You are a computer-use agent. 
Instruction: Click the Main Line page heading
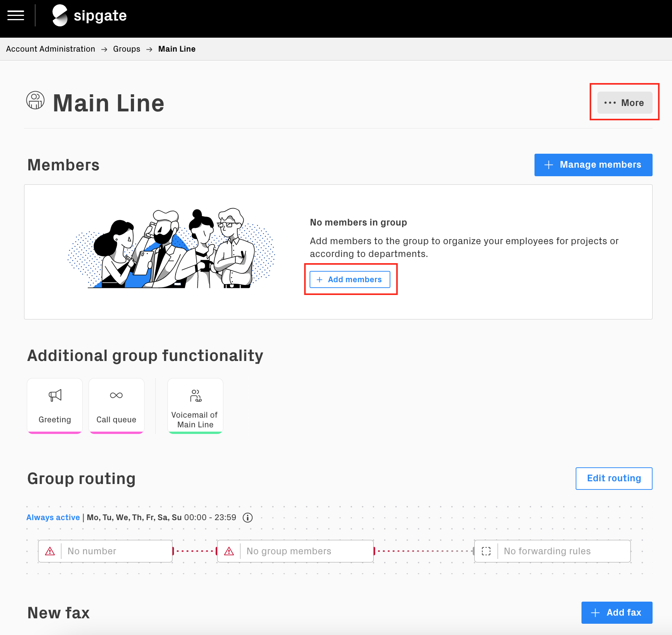click(x=108, y=103)
